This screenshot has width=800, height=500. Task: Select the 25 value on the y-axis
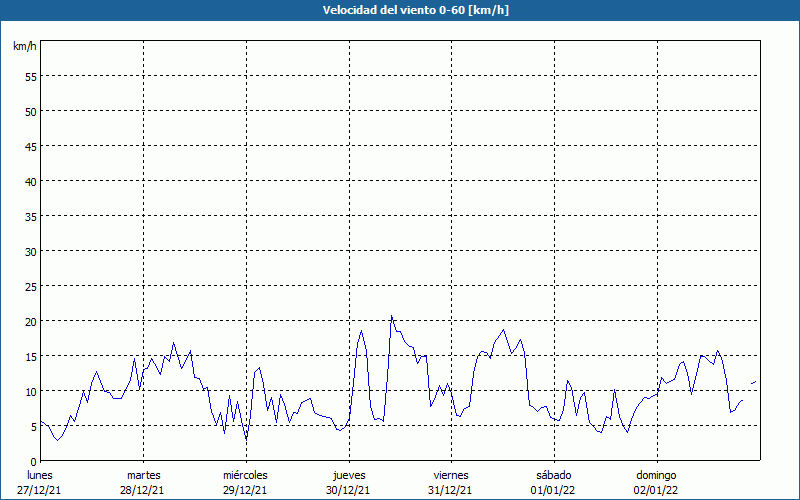[x=31, y=286]
